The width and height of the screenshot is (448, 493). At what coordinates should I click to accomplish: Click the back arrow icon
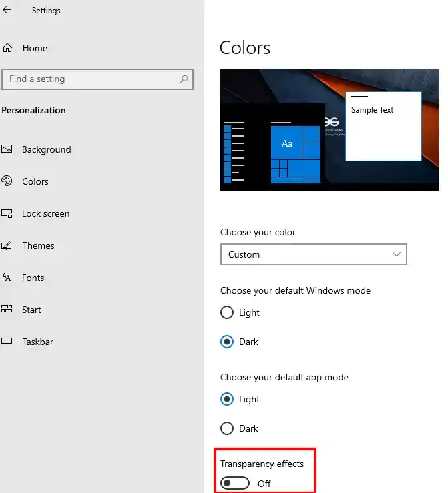point(7,10)
